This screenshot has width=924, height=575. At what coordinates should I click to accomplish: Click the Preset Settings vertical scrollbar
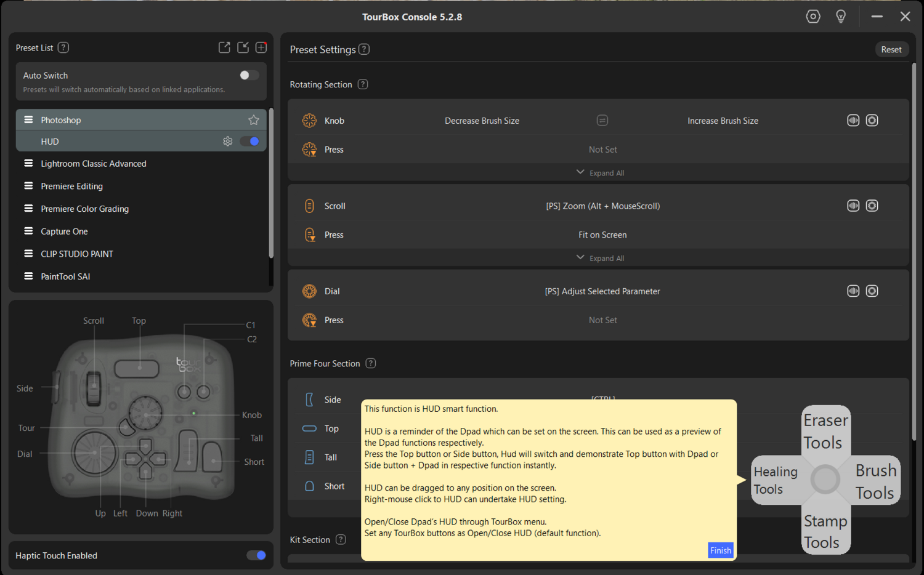[x=914, y=251]
